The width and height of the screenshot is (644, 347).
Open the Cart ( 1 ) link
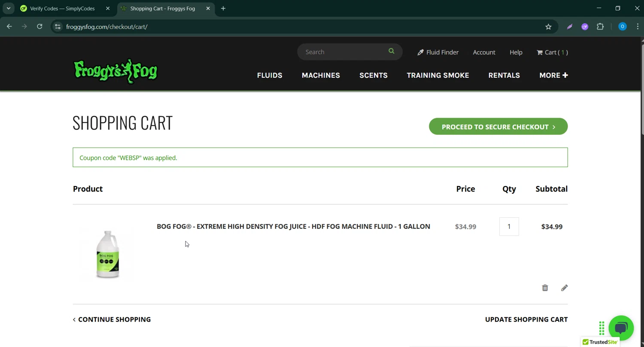click(552, 52)
